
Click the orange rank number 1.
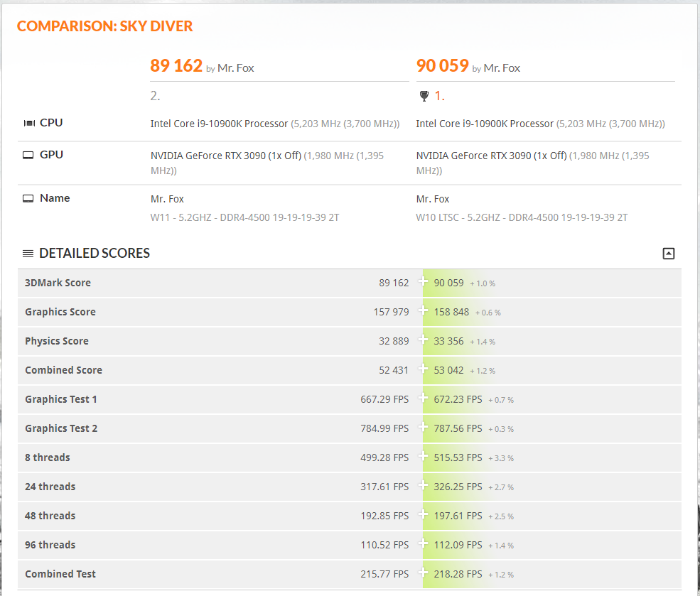coord(440,96)
